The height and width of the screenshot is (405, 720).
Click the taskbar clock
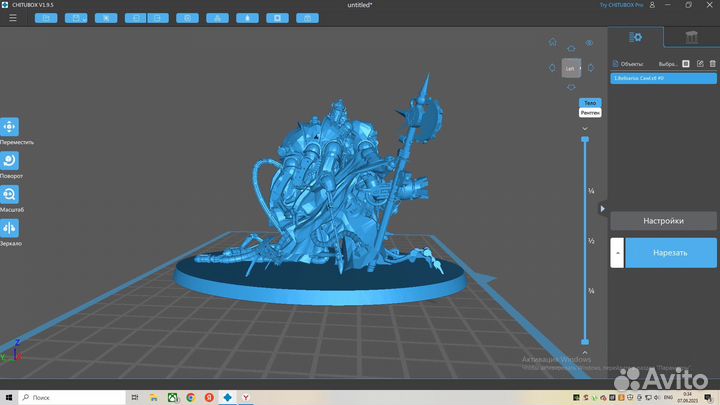[687, 397]
